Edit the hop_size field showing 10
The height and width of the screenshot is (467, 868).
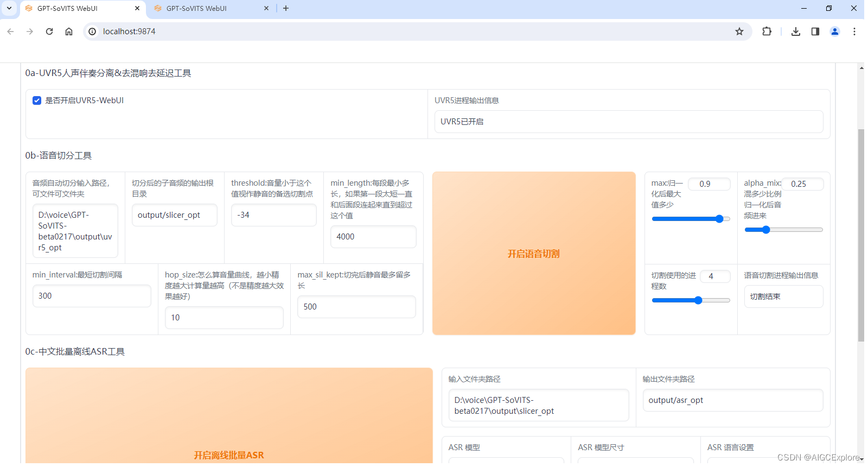[224, 318]
